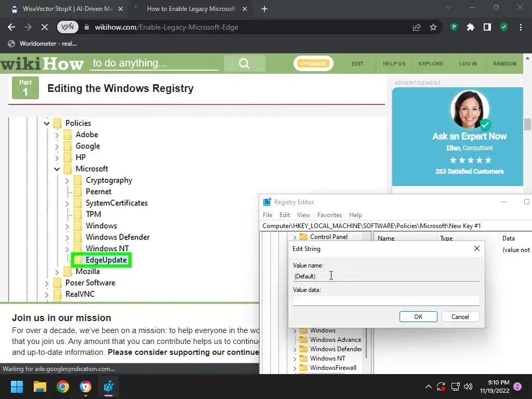Click the wikiHow search magnifier button
532x399 pixels.
tap(244, 63)
